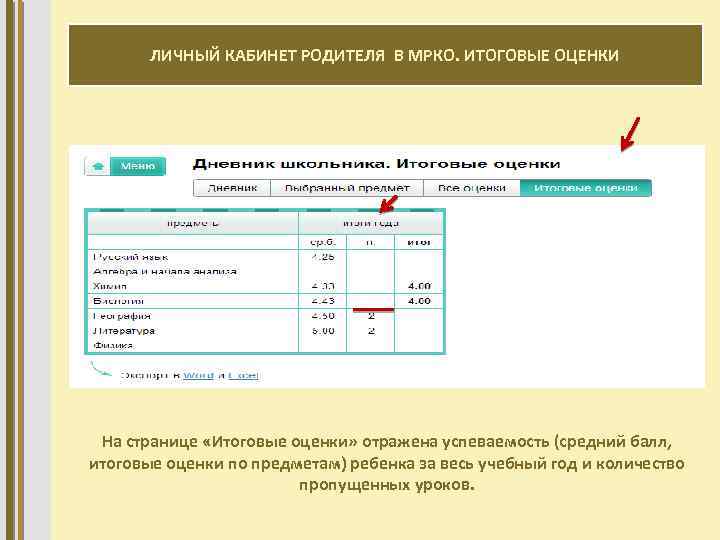Click География average score 4.50
720x540 pixels.
323,316
